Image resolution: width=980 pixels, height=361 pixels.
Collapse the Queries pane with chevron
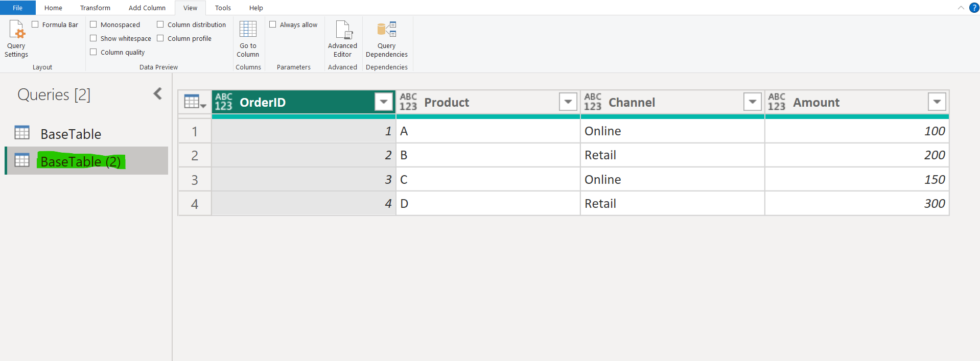(x=157, y=93)
